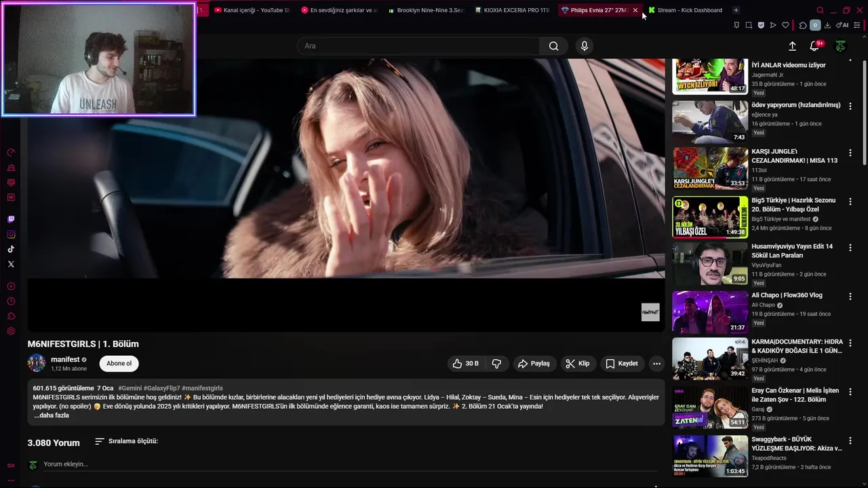Click the Paylaş share button
Screen dimensions: 868x488
pyautogui.click(x=534, y=364)
